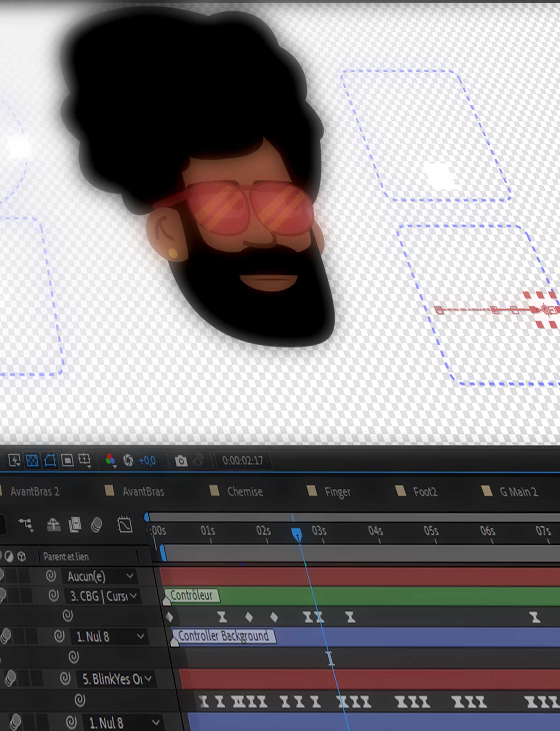Open grid and guide options icon
This screenshot has height=731, width=560.
coord(84,461)
